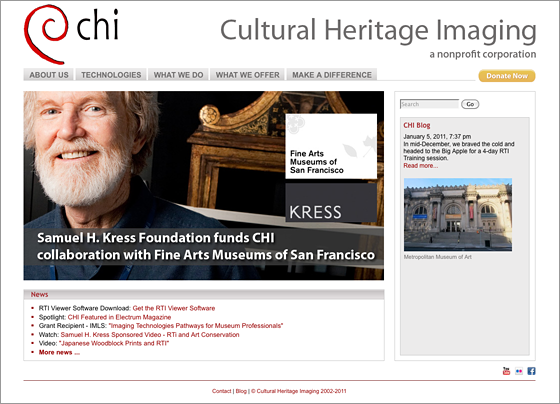Open the Facebook social icon
Image resolution: width=560 pixels, height=404 pixels.
pos(531,371)
